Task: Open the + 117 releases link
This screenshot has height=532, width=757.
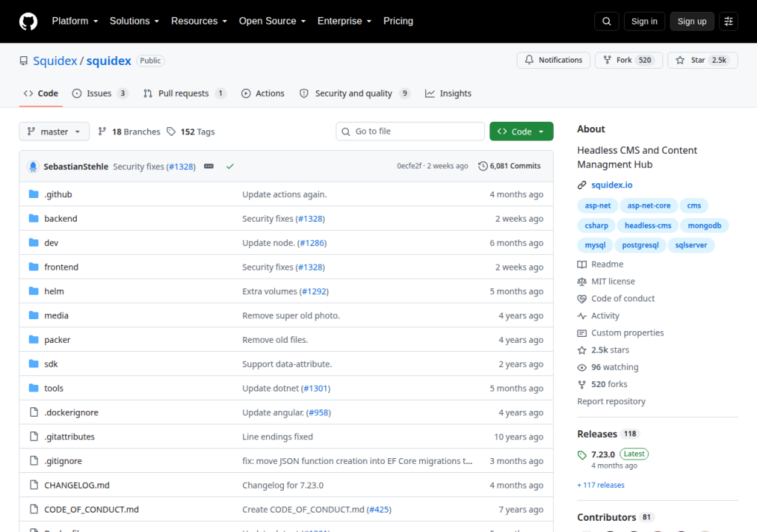Action: click(x=600, y=485)
